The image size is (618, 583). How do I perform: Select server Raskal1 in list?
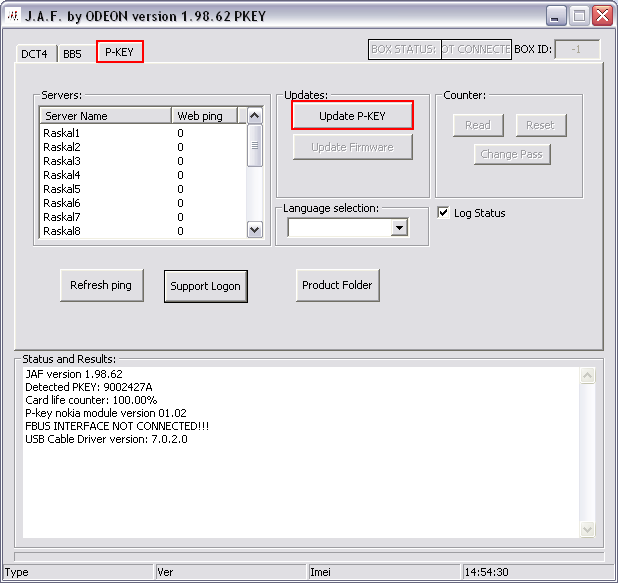point(143,133)
